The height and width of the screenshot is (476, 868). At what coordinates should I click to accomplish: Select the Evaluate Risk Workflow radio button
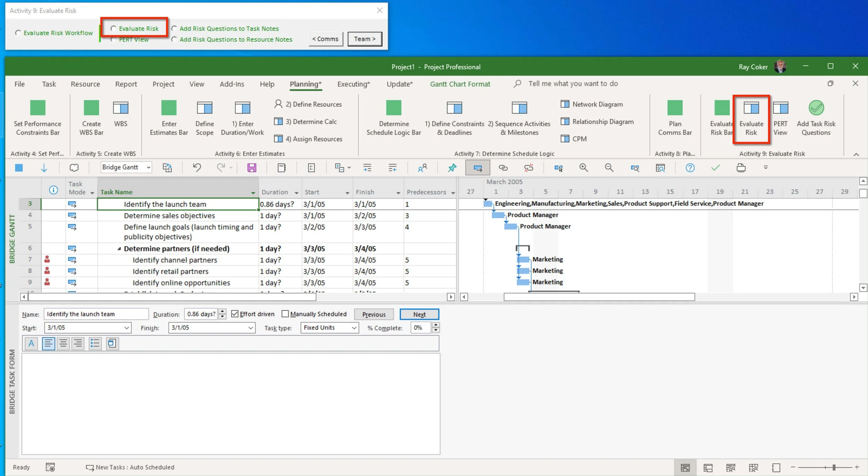coord(18,33)
